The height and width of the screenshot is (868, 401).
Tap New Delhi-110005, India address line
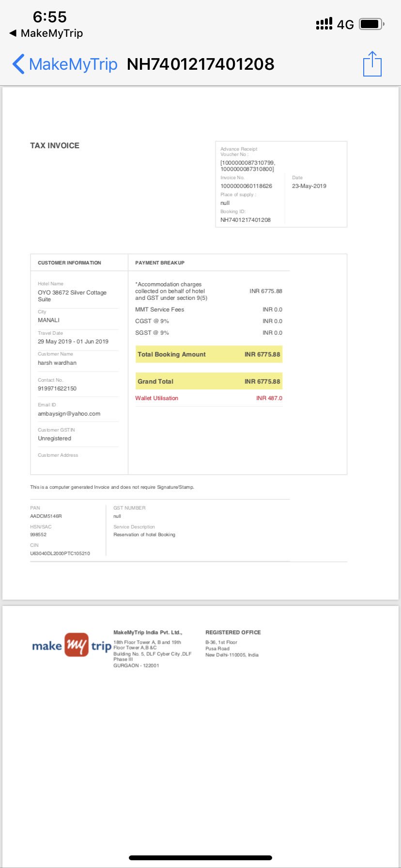click(232, 655)
